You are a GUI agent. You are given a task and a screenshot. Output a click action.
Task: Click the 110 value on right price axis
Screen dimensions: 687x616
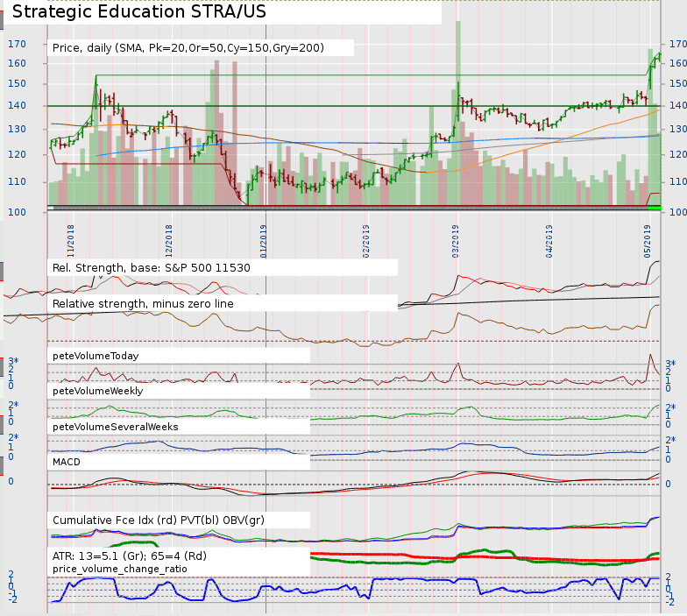pyautogui.click(x=678, y=181)
